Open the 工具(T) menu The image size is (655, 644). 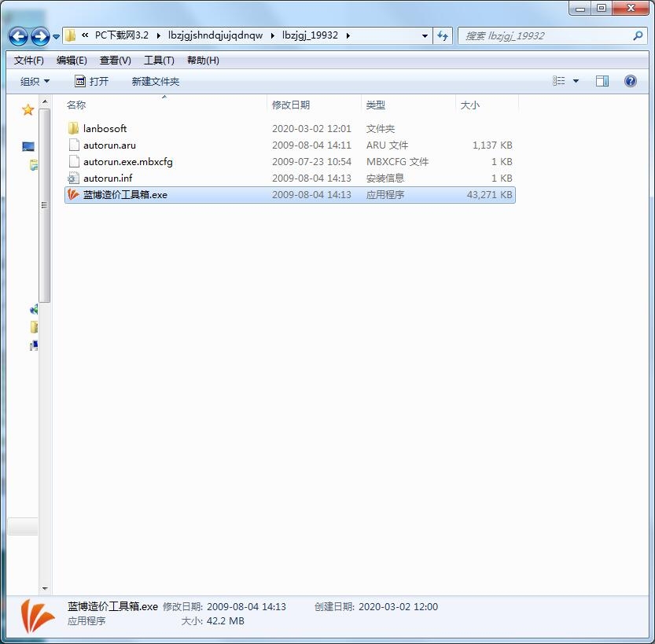pyautogui.click(x=159, y=61)
